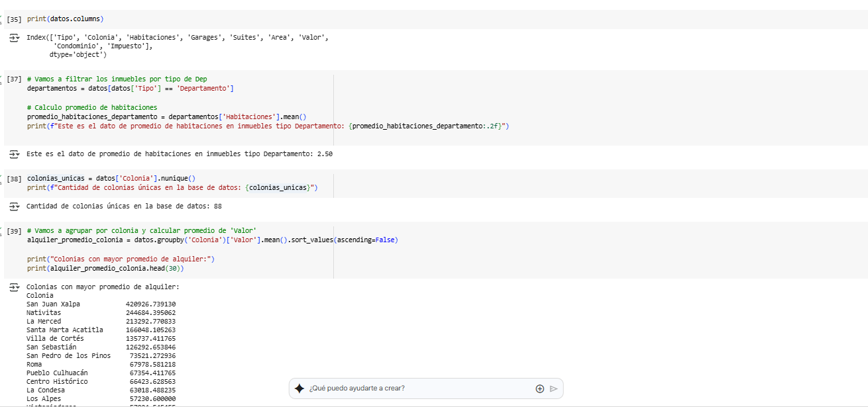Run cell [37] via its execution counter
This screenshot has height=407, width=868.
pyautogui.click(x=15, y=79)
